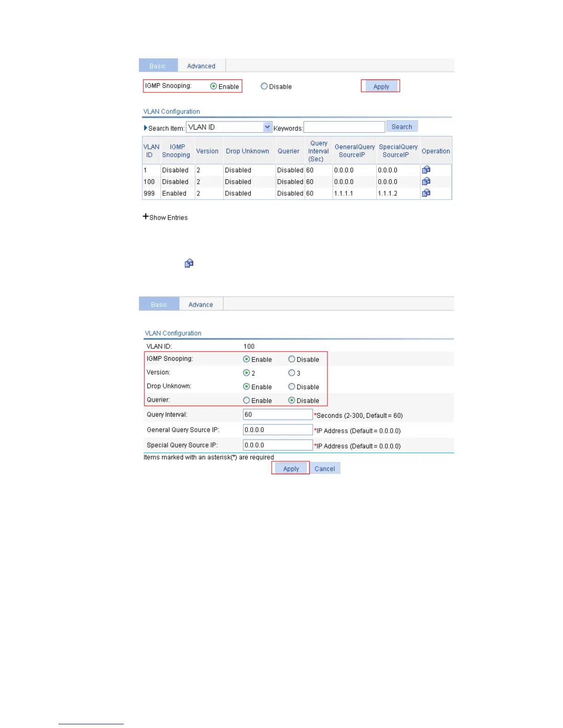The height and width of the screenshot is (728, 563).
Task: Click the lower VLAN Configuration heading
Action: pos(173,333)
